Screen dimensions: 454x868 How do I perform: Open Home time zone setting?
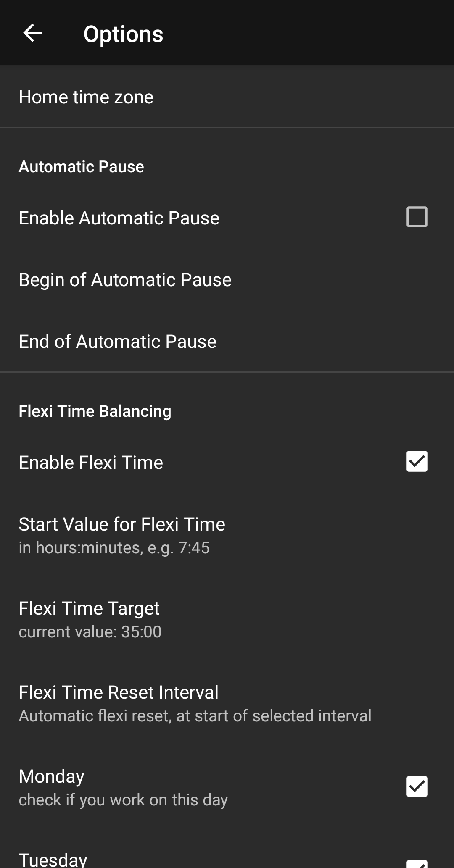pos(86,97)
